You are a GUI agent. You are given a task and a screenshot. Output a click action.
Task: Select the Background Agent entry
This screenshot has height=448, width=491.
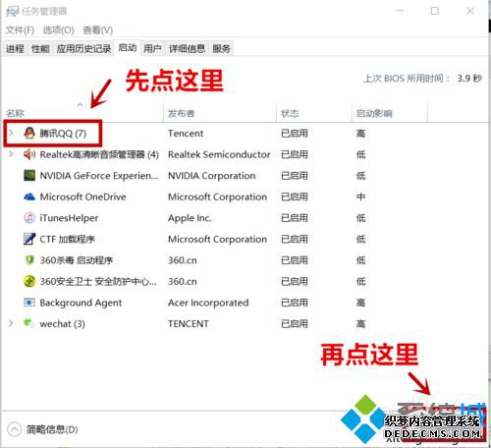(81, 303)
